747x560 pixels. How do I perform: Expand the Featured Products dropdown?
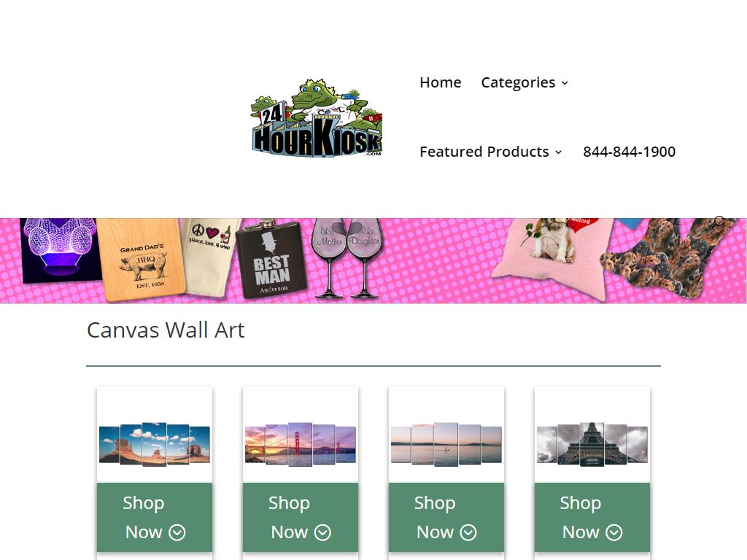click(491, 152)
